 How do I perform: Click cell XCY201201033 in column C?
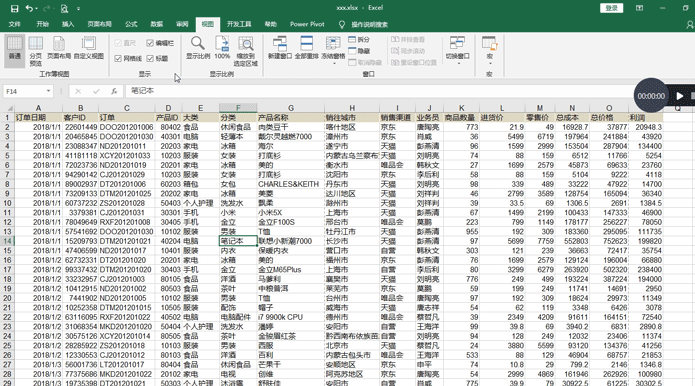pos(126,156)
